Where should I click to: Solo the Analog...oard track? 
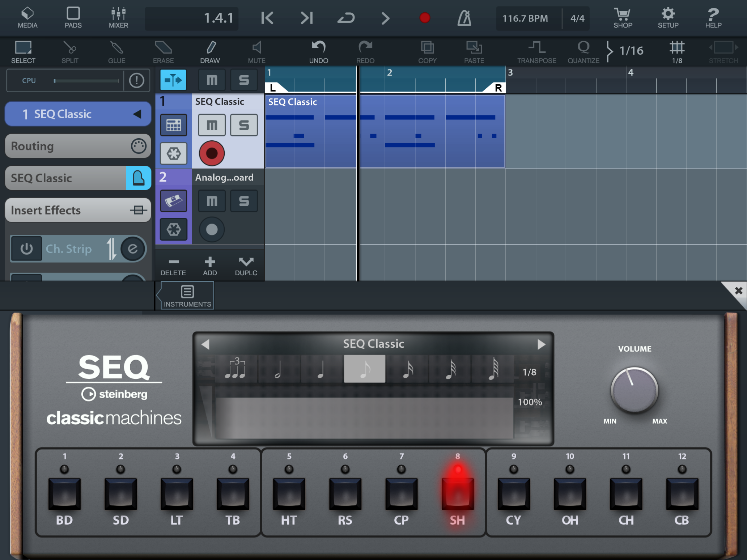point(244,201)
